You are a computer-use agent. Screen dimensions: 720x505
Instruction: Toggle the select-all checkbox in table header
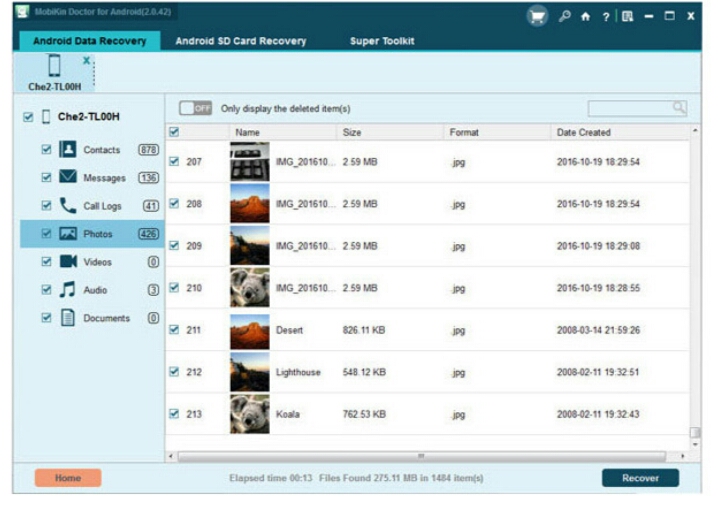click(x=175, y=132)
